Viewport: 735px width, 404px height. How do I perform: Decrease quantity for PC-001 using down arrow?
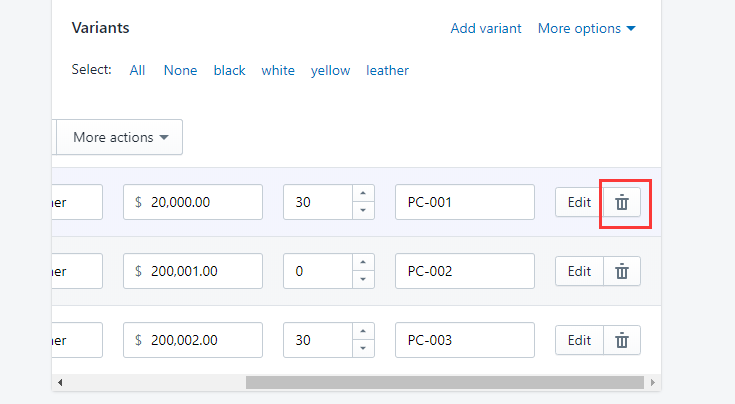pos(363,210)
